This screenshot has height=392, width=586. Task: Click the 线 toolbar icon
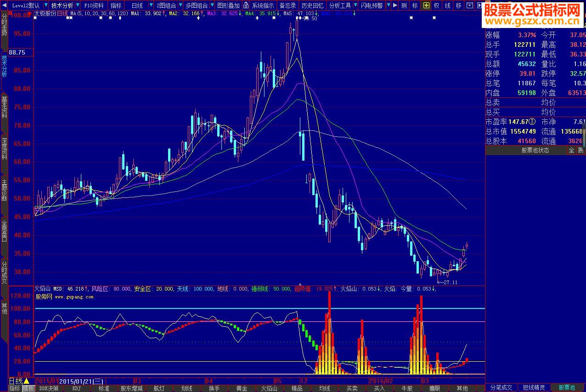(x=447, y=6)
